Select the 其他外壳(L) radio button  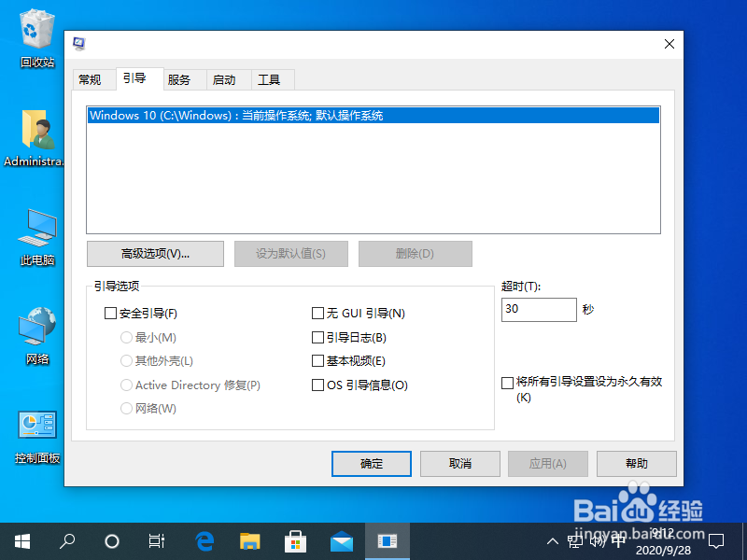[x=126, y=361]
